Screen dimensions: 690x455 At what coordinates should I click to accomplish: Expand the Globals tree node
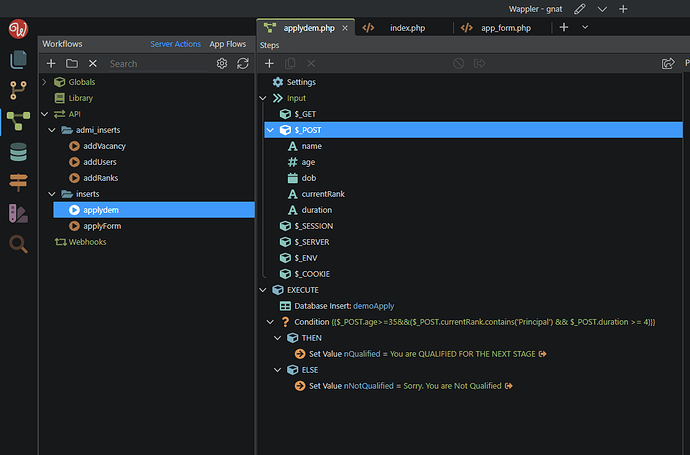coord(45,82)
